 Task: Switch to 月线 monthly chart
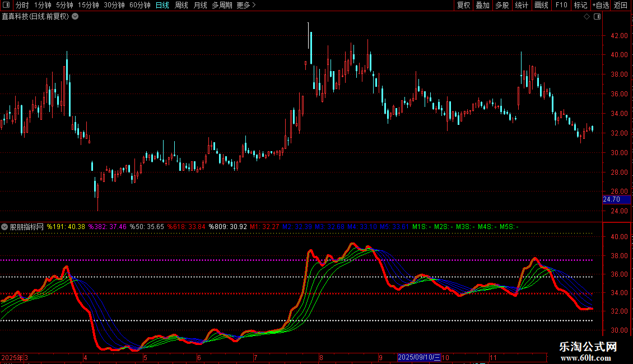tap(200, 5)
